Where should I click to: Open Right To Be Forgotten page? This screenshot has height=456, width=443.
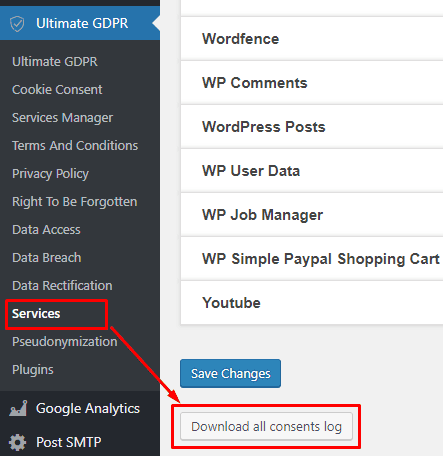74,202
